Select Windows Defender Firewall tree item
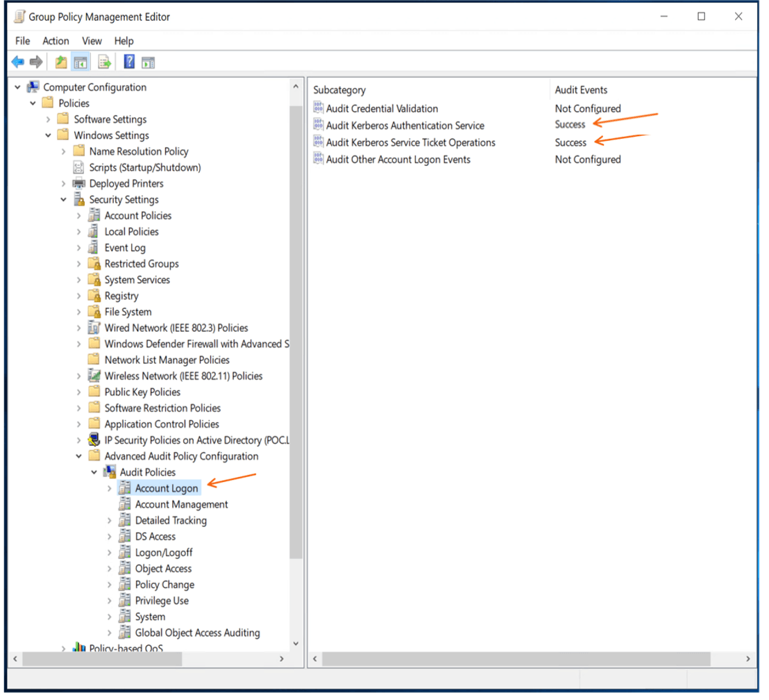Viewport: 769px width, 700px height. tap(196, 344)
